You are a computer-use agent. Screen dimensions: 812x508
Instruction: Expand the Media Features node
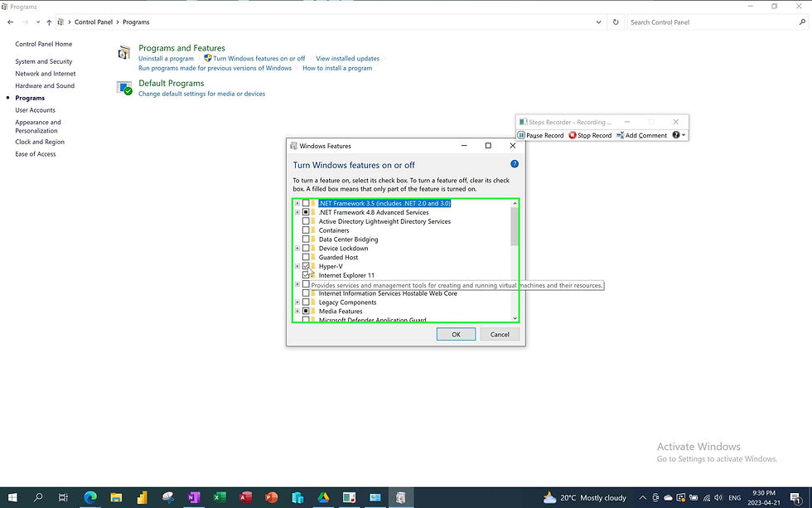point(297,312)
